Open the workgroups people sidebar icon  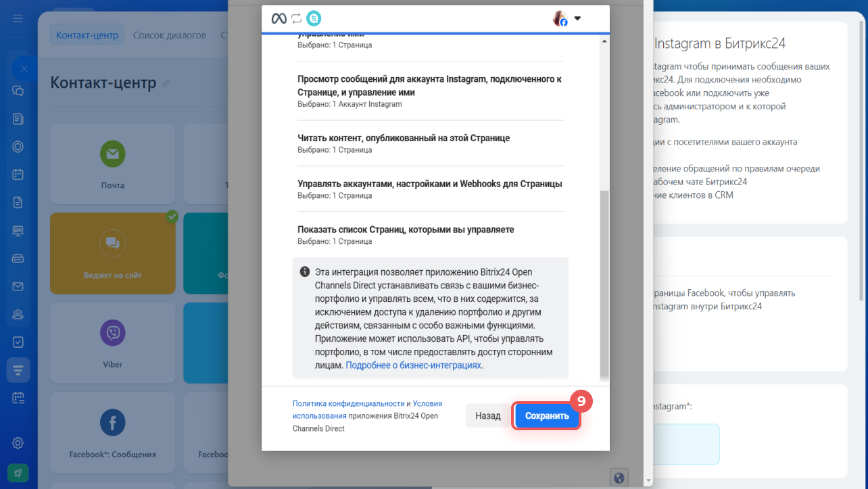coord(18,314)
